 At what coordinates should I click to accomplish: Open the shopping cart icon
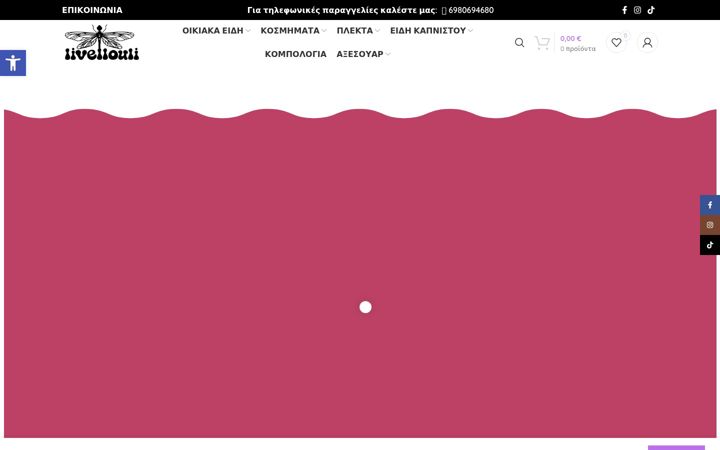542,43
